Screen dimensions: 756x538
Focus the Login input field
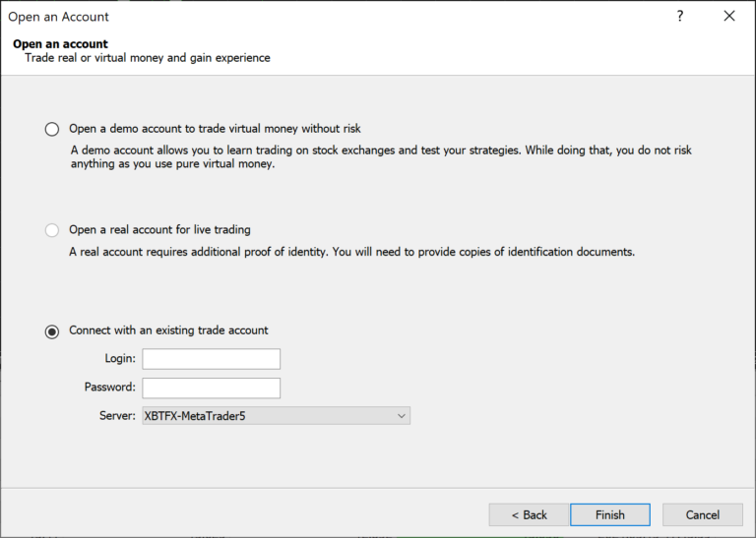coord(211,359)
